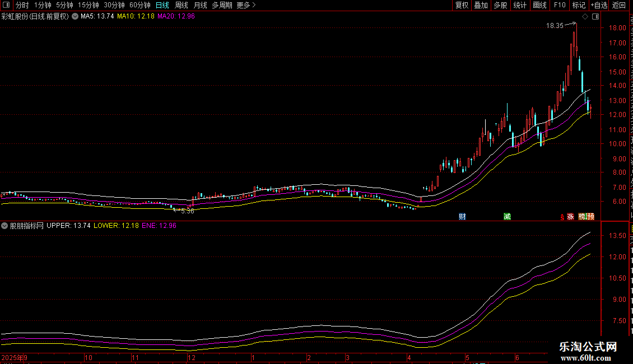Switch to the 60分钟 period tab
Image resolution: width=633 pixels, height=364 pixels.
click(139, 5)
